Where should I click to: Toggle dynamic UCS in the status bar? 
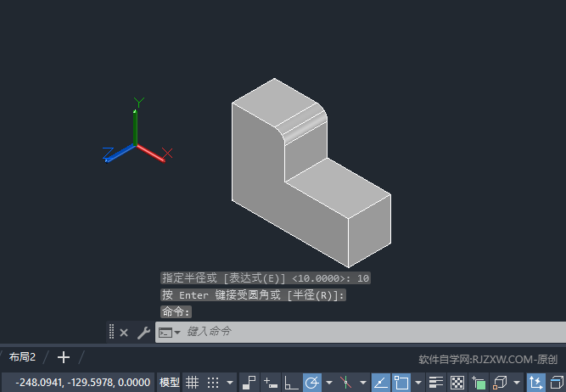coord(536,383)
